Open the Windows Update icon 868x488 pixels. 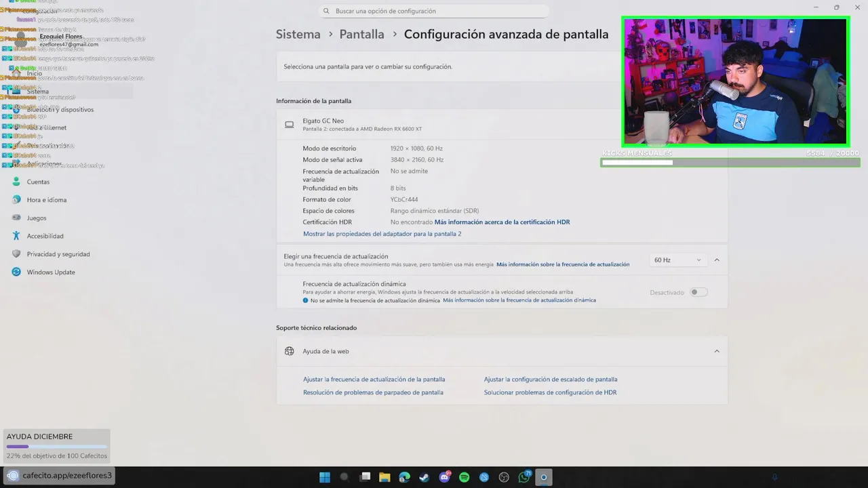[16, 272]
